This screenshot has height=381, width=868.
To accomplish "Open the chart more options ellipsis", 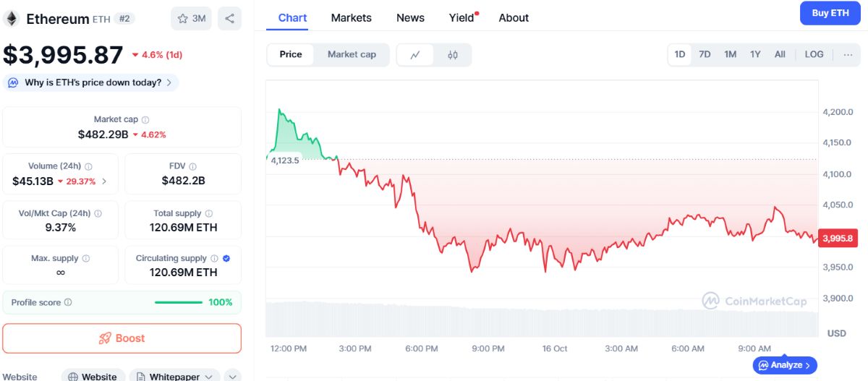I will tap(848, 54).
